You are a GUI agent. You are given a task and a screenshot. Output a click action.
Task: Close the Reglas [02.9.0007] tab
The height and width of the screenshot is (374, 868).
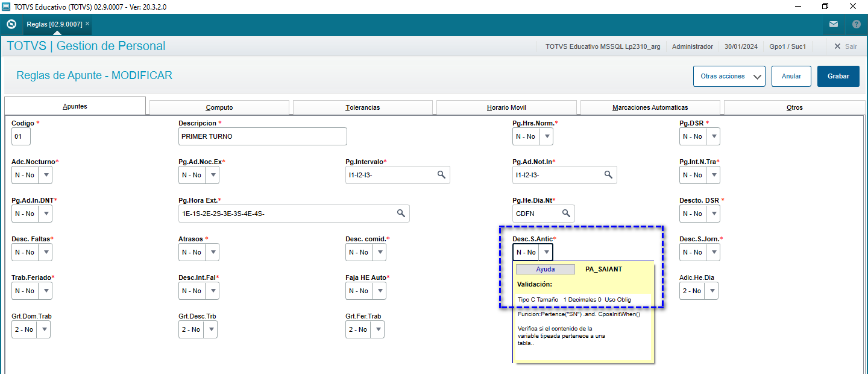point(87,24)
